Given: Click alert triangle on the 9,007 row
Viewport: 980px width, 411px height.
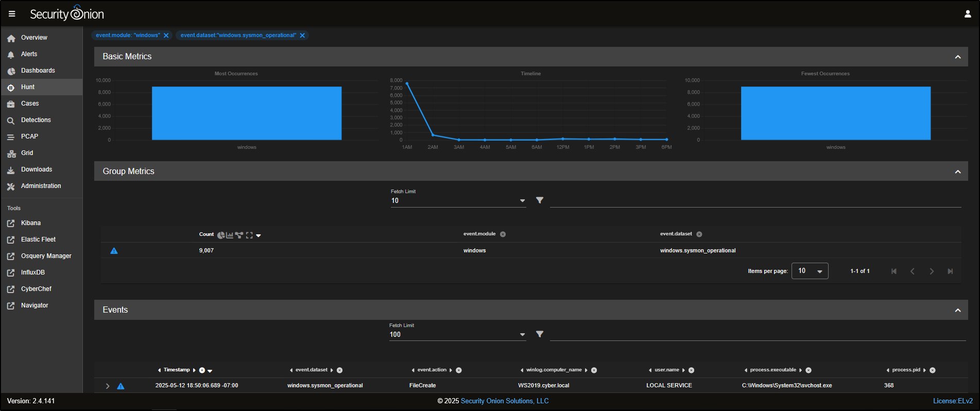Looking at the screenshot, I should [x=114, y=251].
